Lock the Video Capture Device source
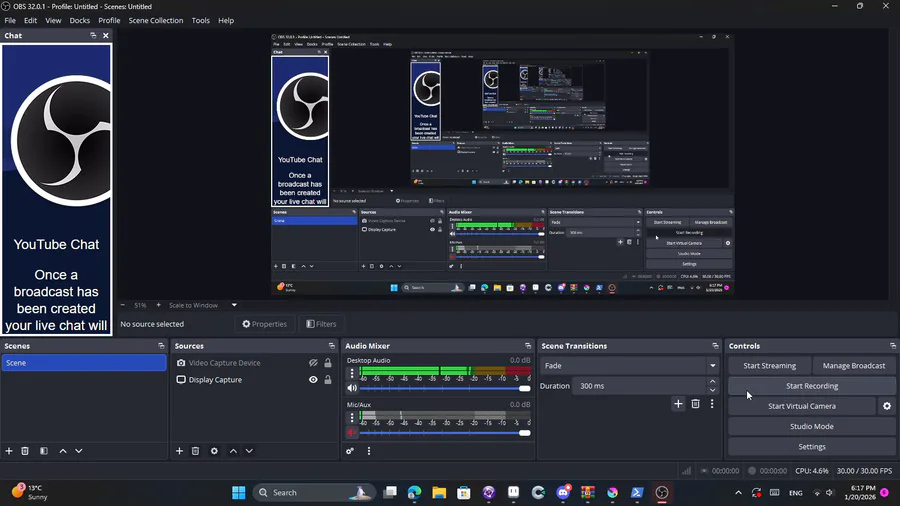The height and width of the screenshot is (506, 900). coord(328,363)
